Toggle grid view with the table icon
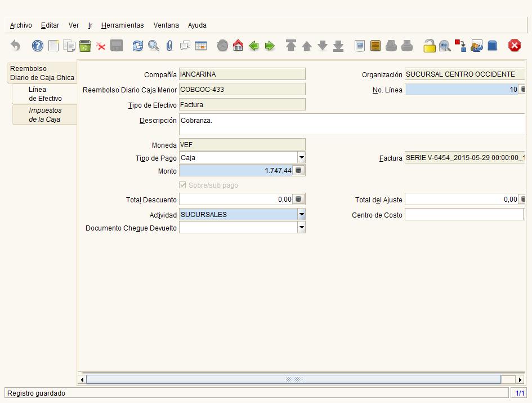The image size is (532, 403). coord(201,46)
